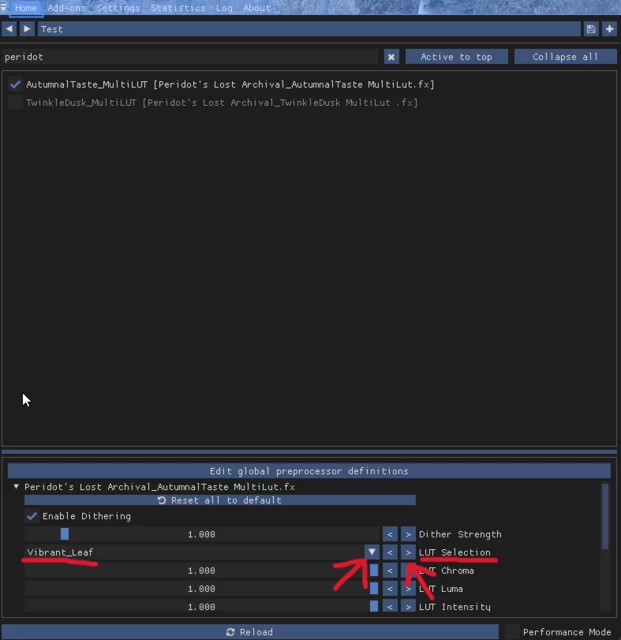This screenshot has height=640, width=621.
Task: Open the Home tab
Action: click(26, 8)
